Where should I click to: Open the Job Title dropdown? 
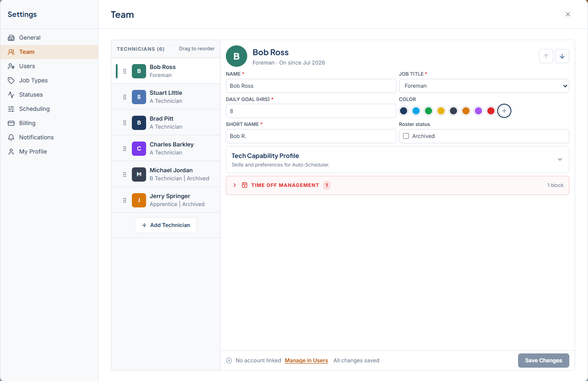[x=484, y=86]
